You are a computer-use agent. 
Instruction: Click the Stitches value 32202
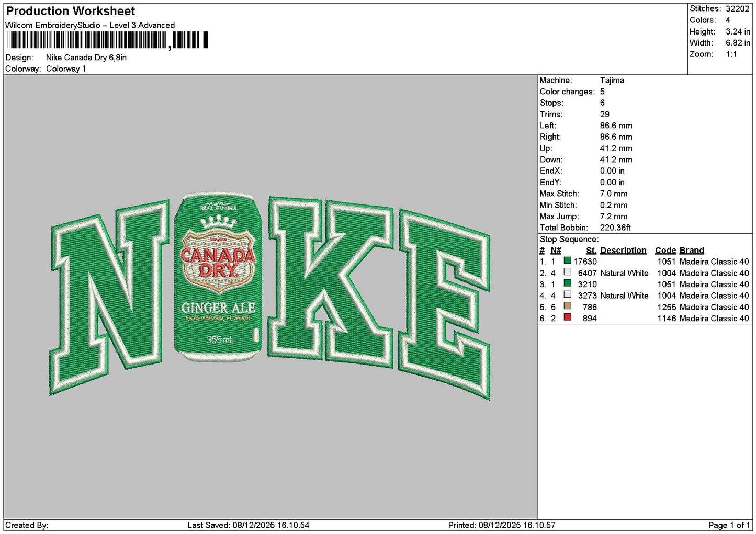pos(738,9)
